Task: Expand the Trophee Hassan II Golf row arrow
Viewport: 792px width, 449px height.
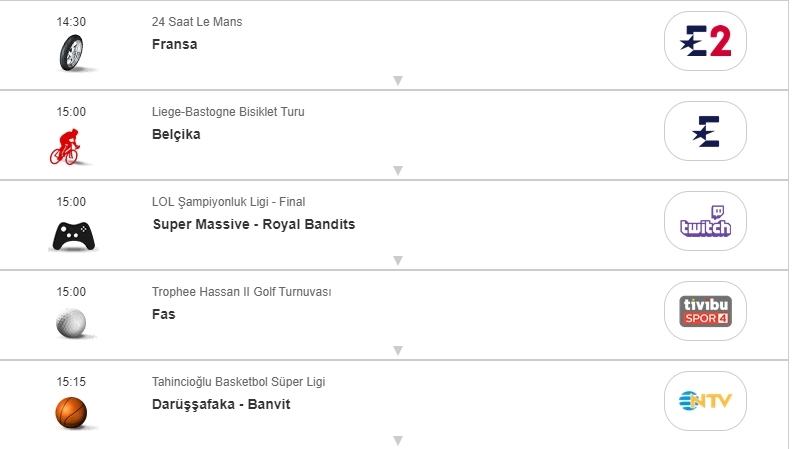Action: pos(397,351)
